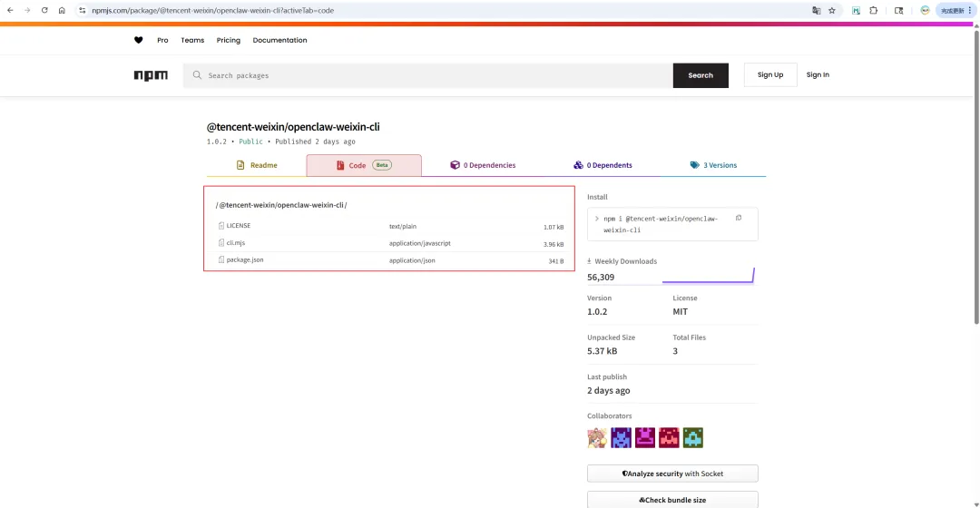The height and width of the screenshot is (508, 980).
Task: Click the npm heart icon
Action: coord(139,40)
